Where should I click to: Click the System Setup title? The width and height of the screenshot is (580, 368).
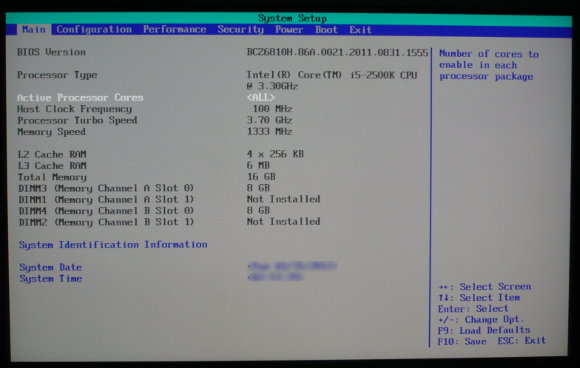click(292, 18)
